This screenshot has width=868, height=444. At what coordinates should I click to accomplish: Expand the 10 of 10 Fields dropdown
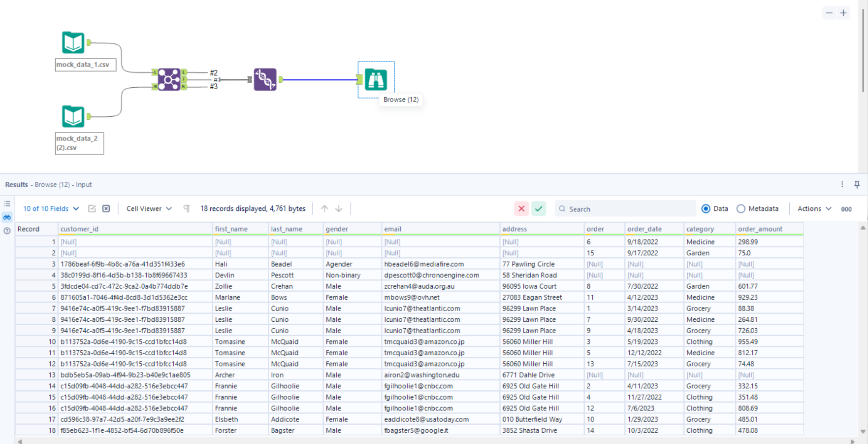pos(51,209)
